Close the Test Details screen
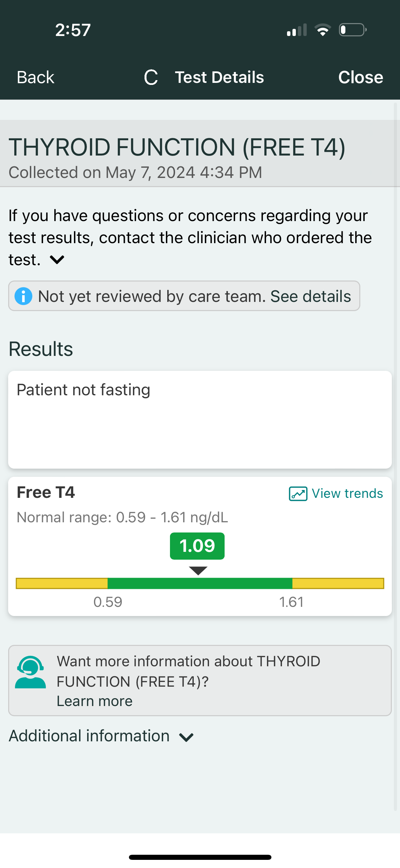The image size is (400, 868). tap(360, 77)
